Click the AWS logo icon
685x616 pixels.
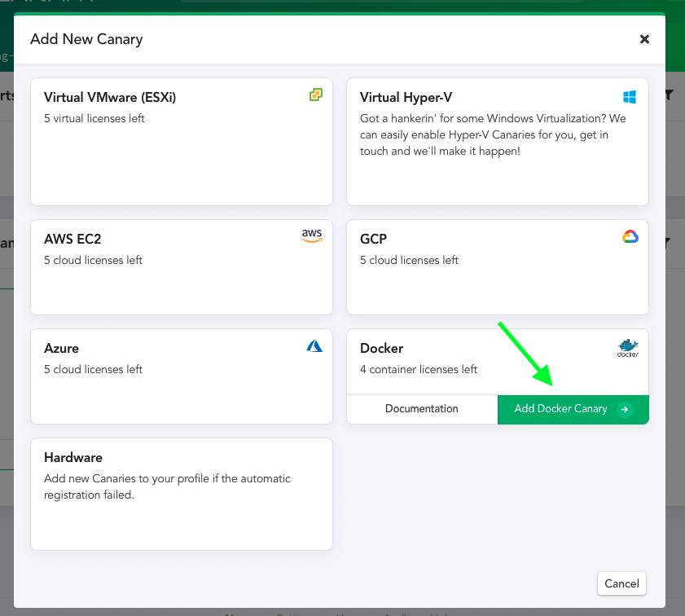pos(312,235)
